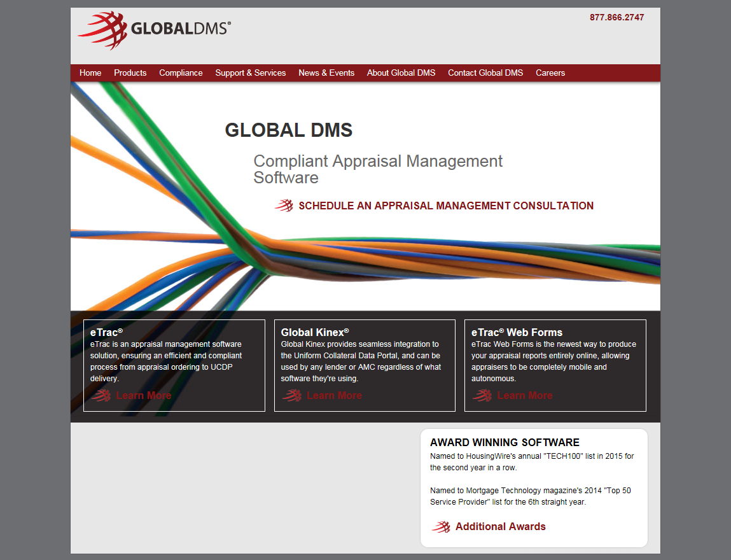Go to the Compliance menu

click(x=181, y=73)
